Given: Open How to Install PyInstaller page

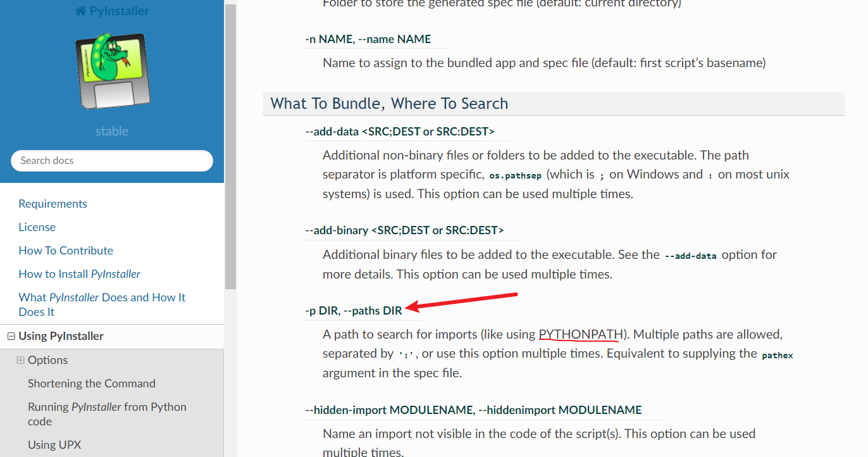Looking at the screenshot, I should click(80, 274).
